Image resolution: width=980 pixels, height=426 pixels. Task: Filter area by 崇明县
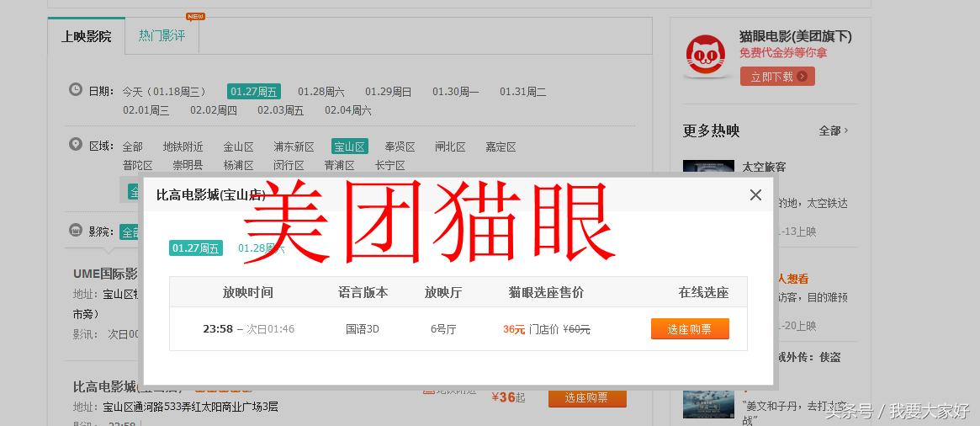188,166
